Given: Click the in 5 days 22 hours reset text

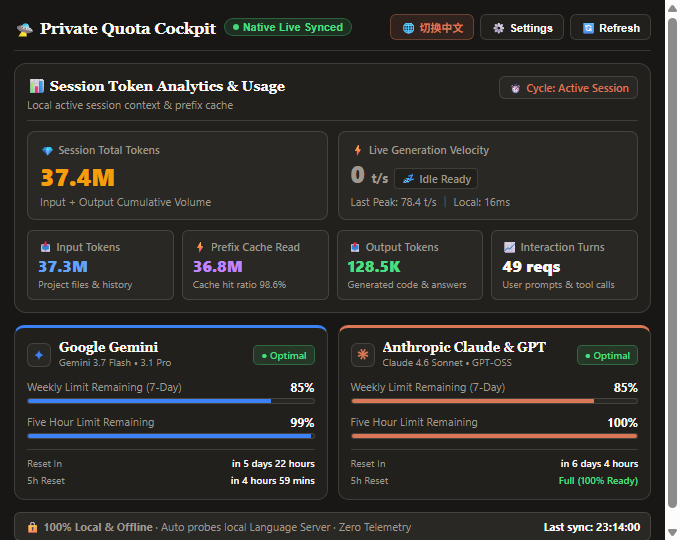Looking at the screenshot, I should pyautogui.click(x=273, y=464).
